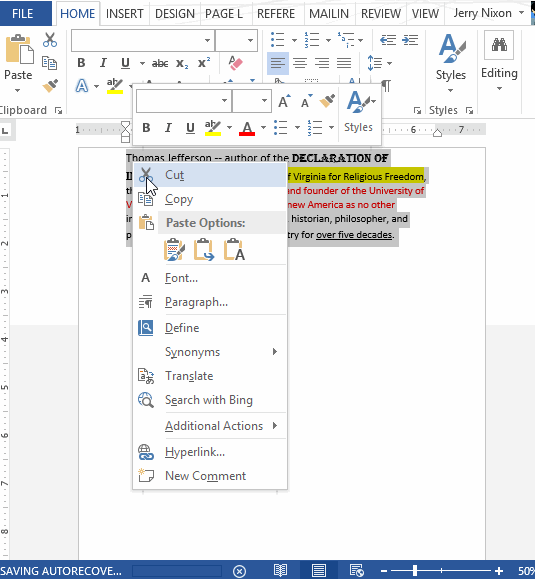Decrease indent in ribbon Paragraph group
The image size is (535, 579).
click(388, 40)
